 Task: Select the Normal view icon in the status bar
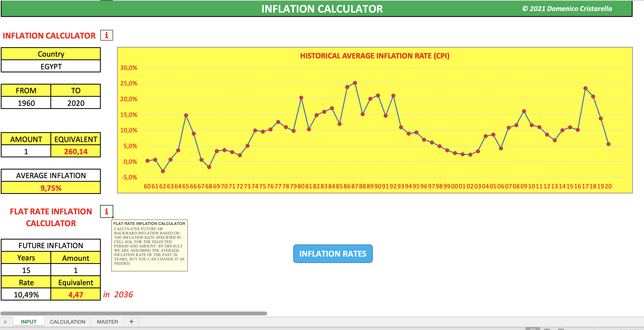[533, 329]
